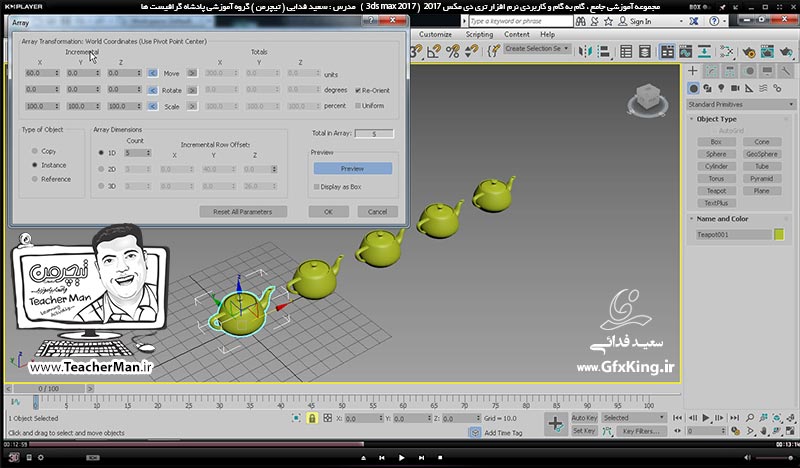Click the Incremental Move X field
Viewport: 800px width, 468px height.
click(x=42, y=73)
